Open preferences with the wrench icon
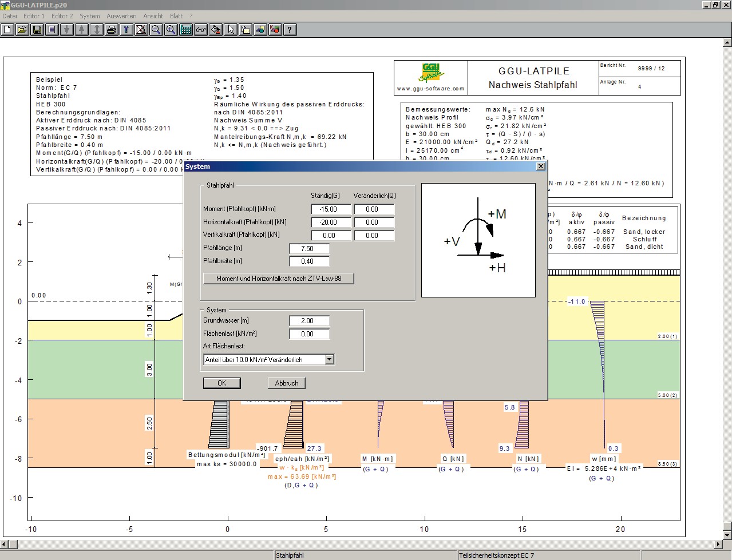Viewport: 732px width, 560px height. 126,30
